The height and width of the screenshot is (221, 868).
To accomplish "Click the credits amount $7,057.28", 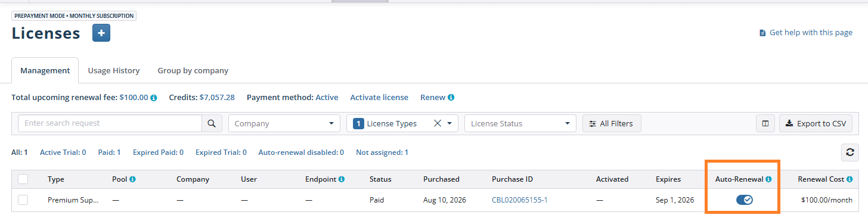I will 217,97.
